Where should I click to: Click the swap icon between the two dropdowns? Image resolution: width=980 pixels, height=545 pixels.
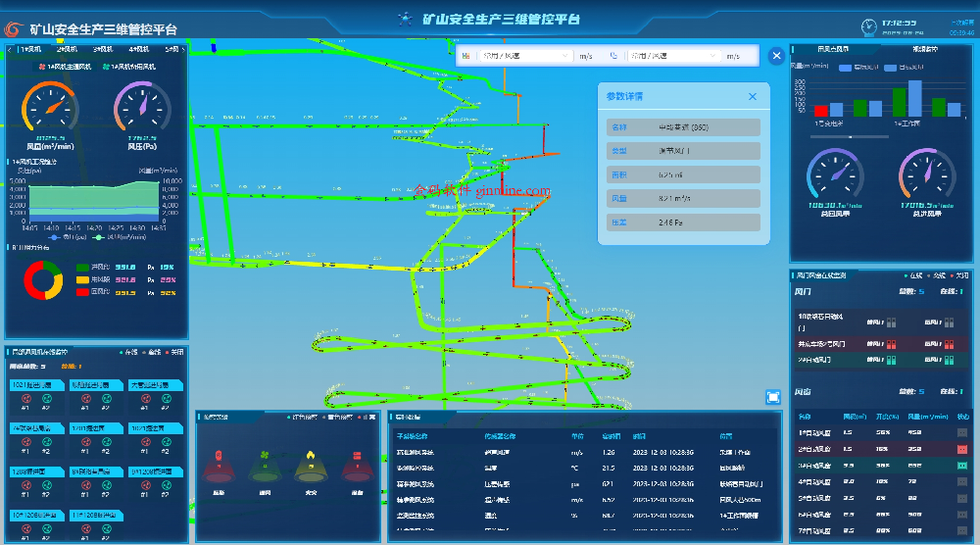pyautogui.click(x=613, y=57)
